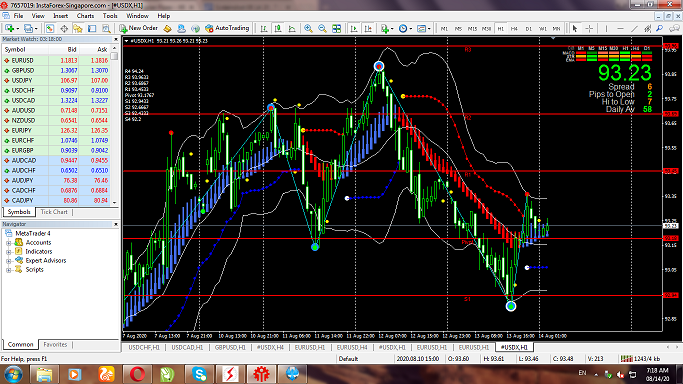Viewport: 683px width, 384px height.
Task: Open the EURUSD,H4 chart tab
Action: [352, 347]
